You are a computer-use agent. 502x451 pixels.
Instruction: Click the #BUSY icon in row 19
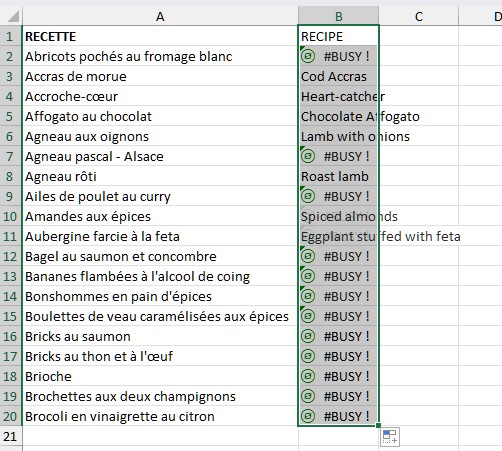point(308,396)
